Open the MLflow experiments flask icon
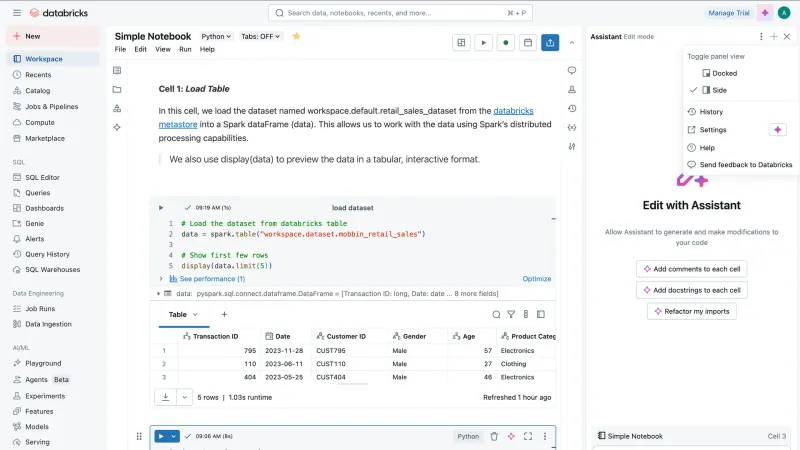800x450 pixels. click(x=572, y=89)
